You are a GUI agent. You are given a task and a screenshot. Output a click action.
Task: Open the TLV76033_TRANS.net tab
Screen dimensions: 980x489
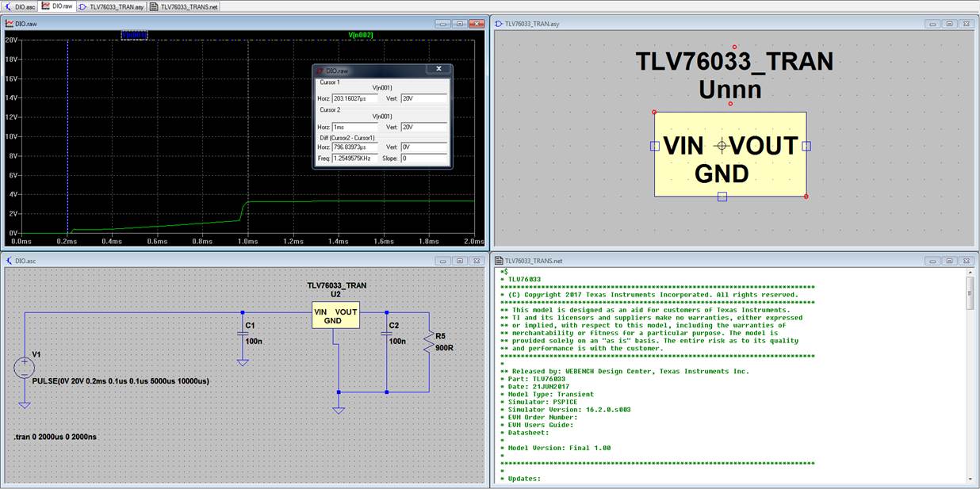pyautogui.click(x=183, y=6)
